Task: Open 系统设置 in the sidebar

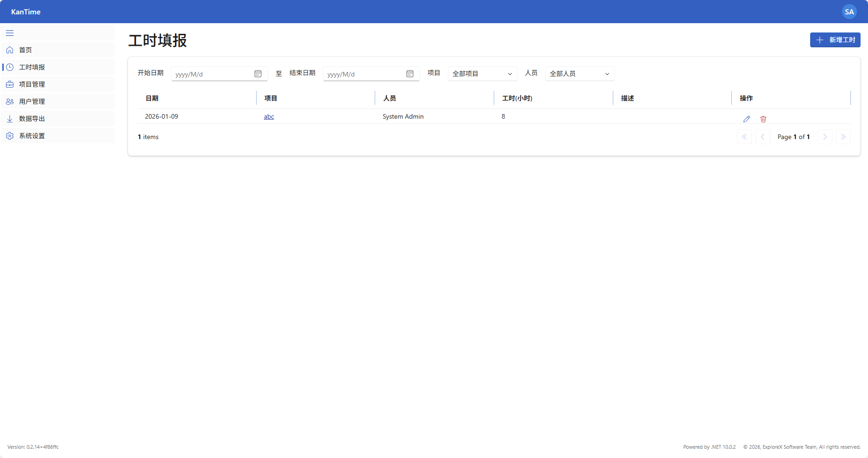Action: (x=31, y=136)
